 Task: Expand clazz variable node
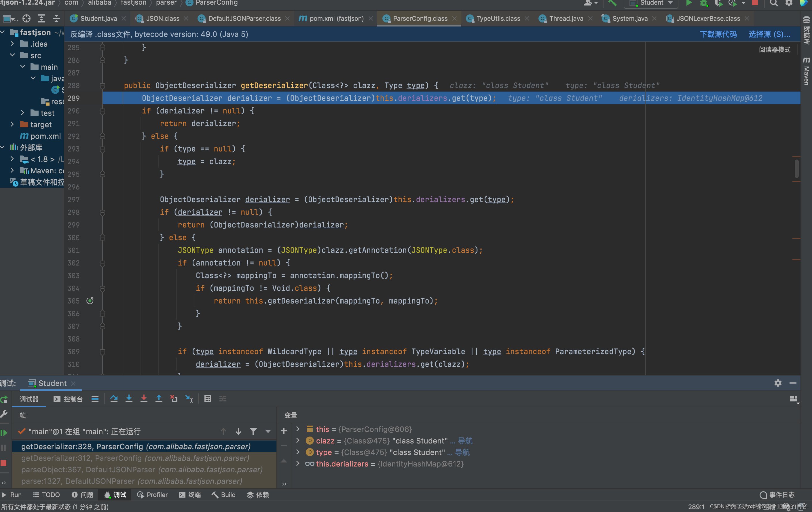point(298,441)
